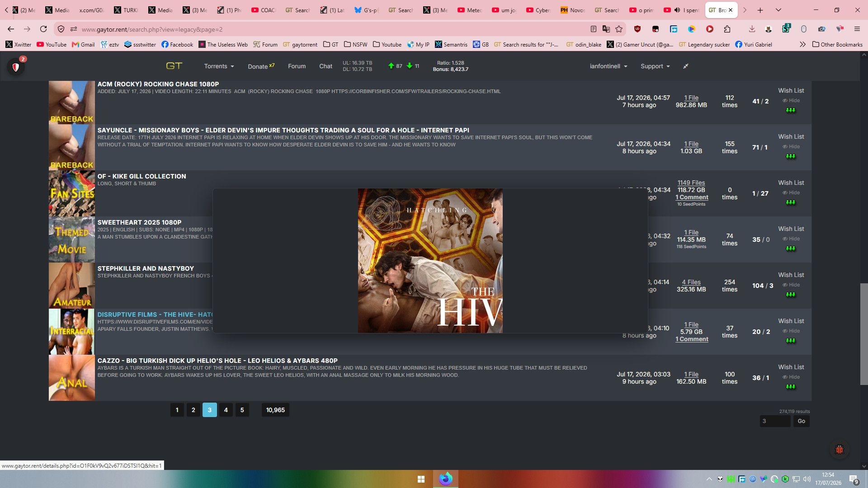Open the Gmail bookmark
868x488 pixels.
(83, 44)
